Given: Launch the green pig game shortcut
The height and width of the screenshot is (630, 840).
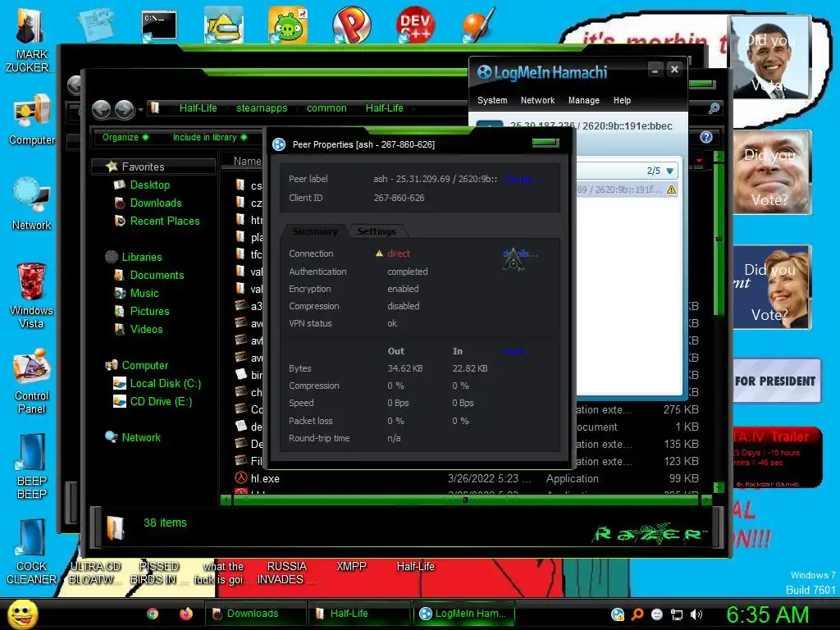Looking at the screenshot, I should 288,25.
